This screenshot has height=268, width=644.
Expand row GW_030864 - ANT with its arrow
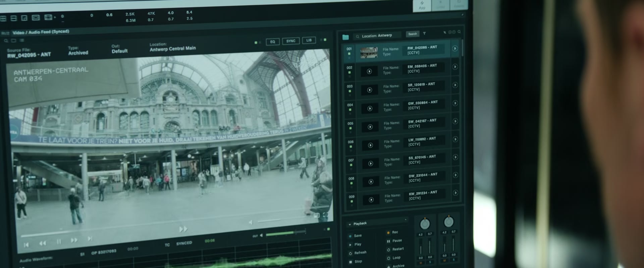455,103
